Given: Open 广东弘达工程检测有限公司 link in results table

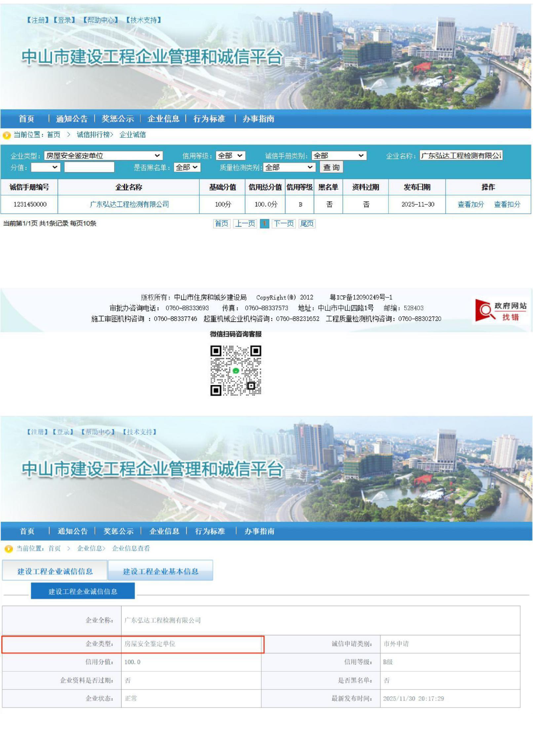Looking at the screenshot, I should (129, 204).
